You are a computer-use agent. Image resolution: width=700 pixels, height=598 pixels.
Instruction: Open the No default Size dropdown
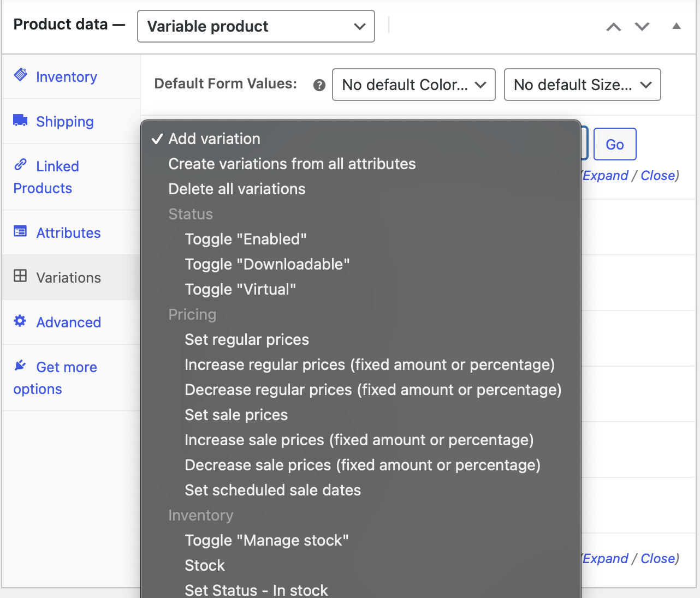[583, 85]
